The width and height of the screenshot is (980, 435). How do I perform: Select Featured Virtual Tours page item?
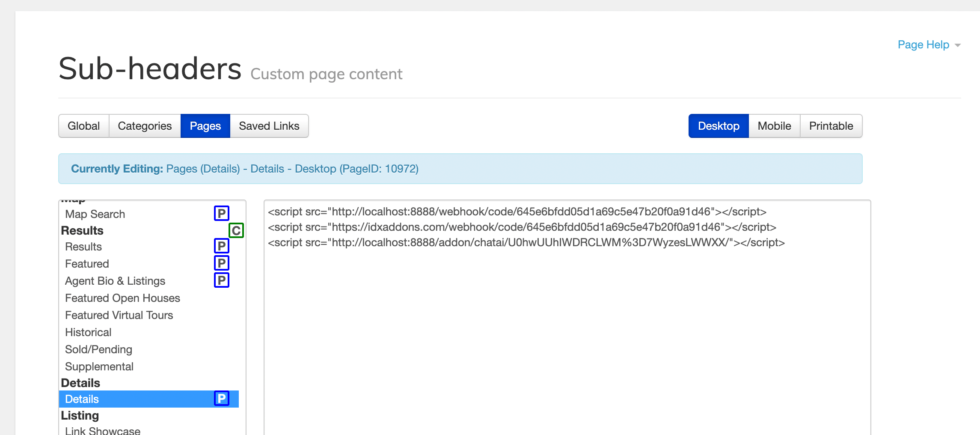click(x=119, y=315)
